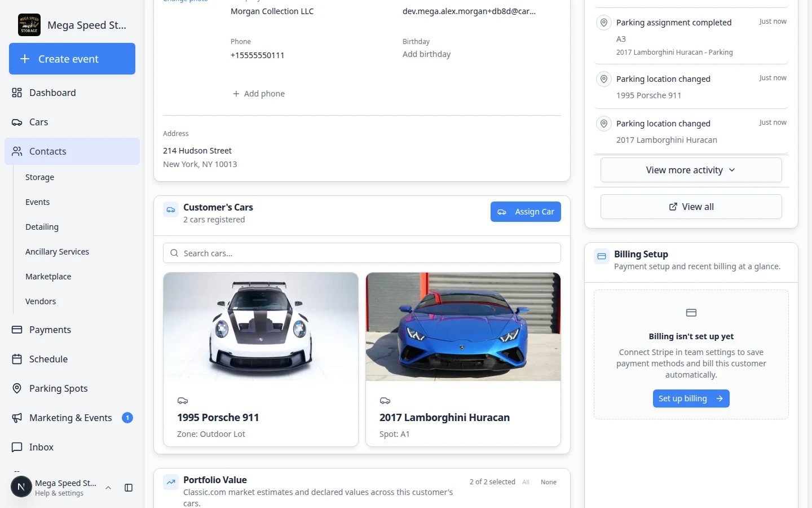Click pin icon beside Parking assignment completed

coord(604,23)
